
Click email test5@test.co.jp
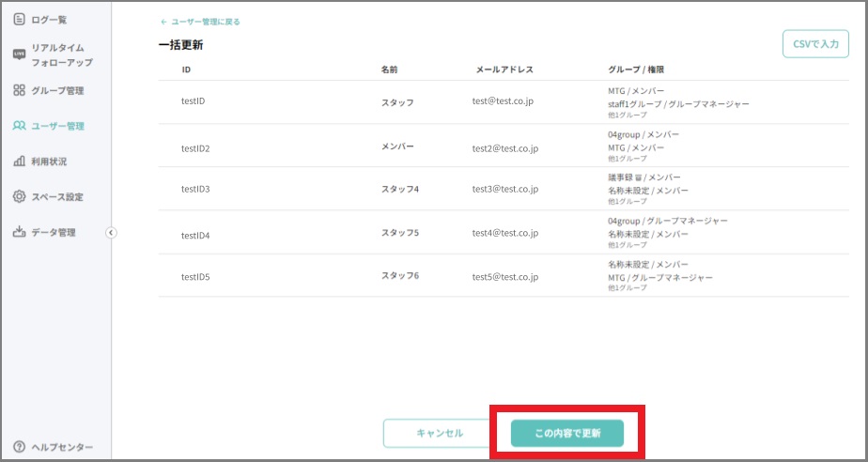pos(504,277)
